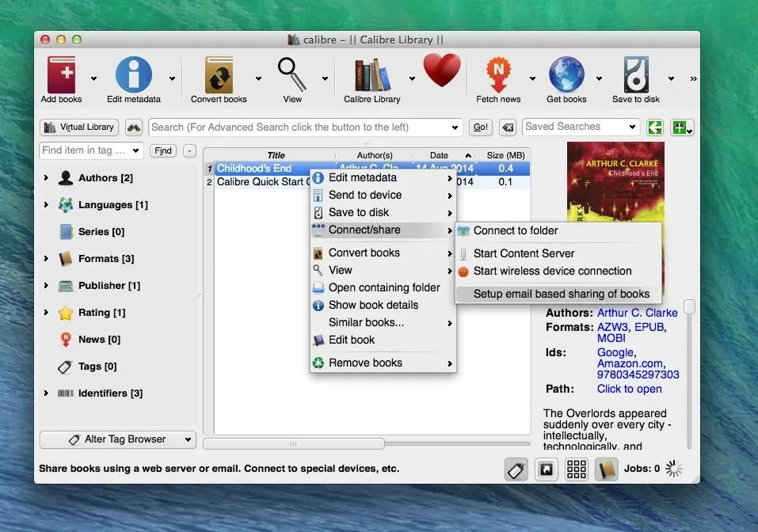
Task: Click the Fetch news toolbar icon
Action: tap(498, 74)
